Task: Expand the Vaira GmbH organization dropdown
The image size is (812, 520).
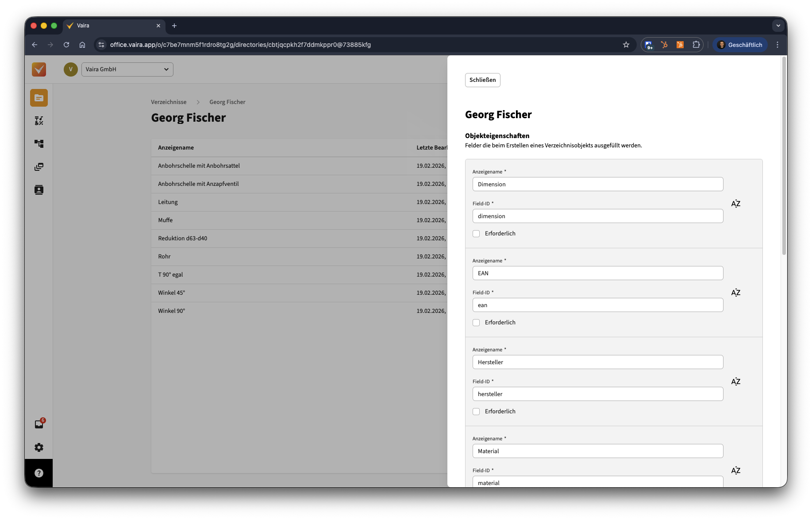Action: point(127,69)
